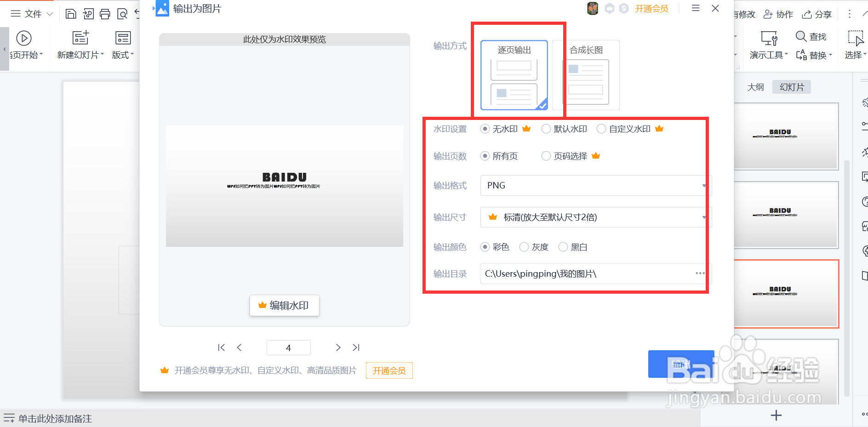Select merge into long image (合成长图)
The height and width of the screenshot is (427, 868).
coord(586,75)
